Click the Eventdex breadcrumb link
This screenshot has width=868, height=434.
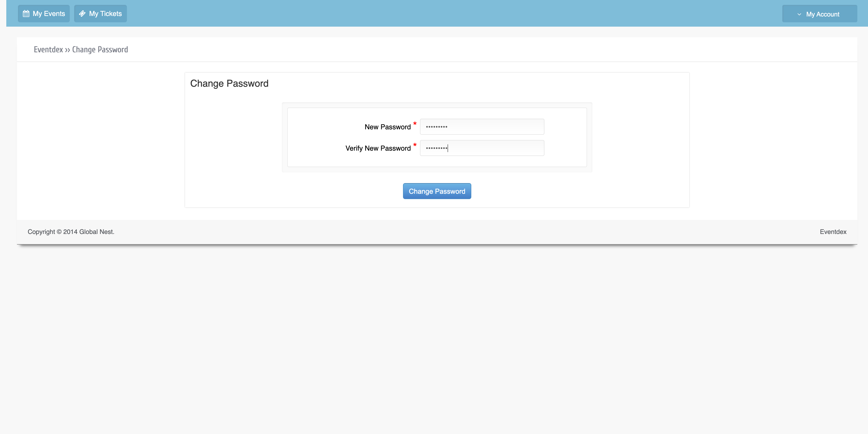coord(48,50)
